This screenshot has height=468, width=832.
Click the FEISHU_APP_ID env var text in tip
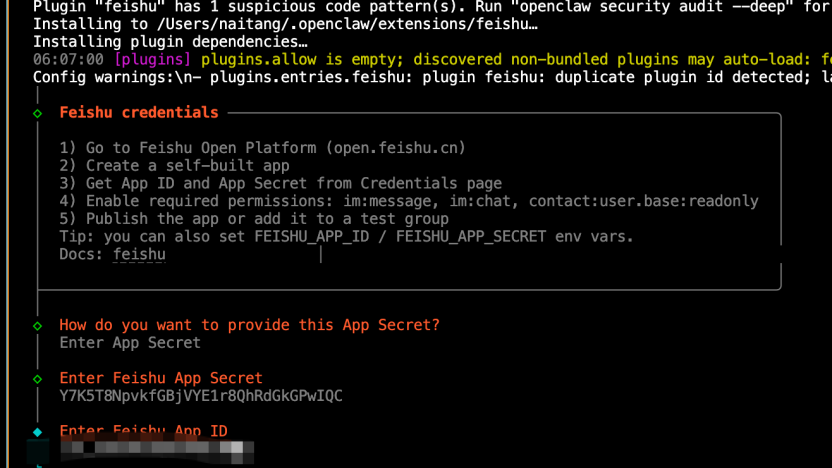point(320,237)
